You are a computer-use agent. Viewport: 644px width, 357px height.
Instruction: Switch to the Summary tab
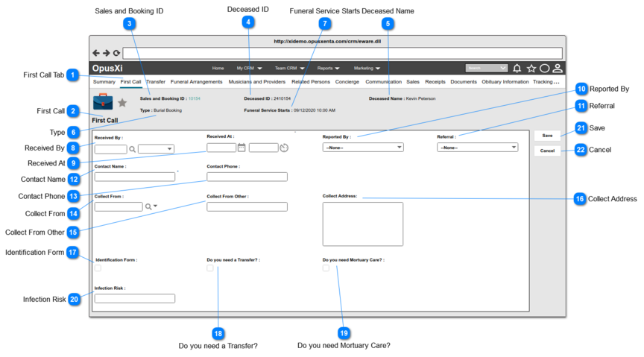[x=104, y=82]
